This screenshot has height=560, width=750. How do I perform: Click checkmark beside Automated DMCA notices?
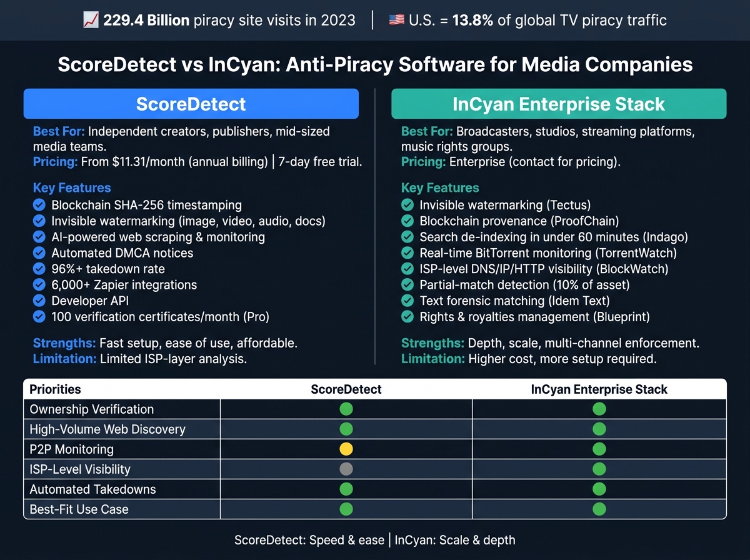coord(39,252)
